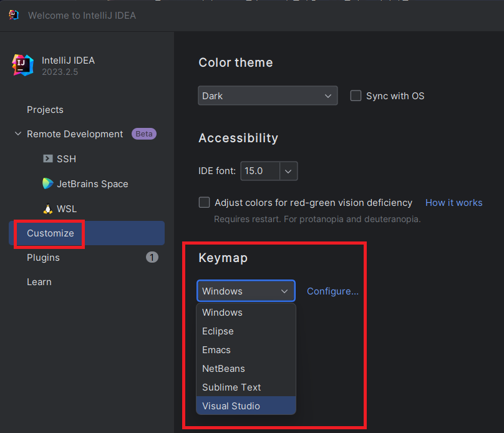Choose Windows in the keymap list
This screenshot has width=504, height=433.
point(246,313)
